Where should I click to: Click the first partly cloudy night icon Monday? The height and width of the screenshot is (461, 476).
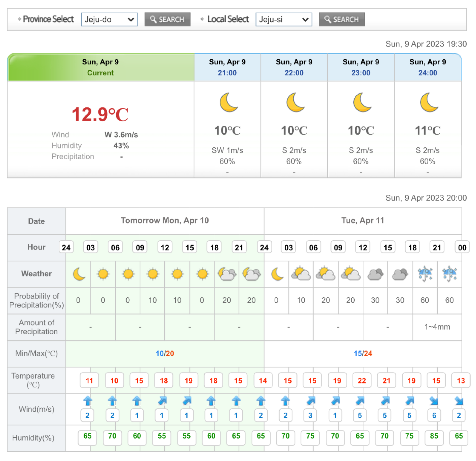tap(227, 274)
